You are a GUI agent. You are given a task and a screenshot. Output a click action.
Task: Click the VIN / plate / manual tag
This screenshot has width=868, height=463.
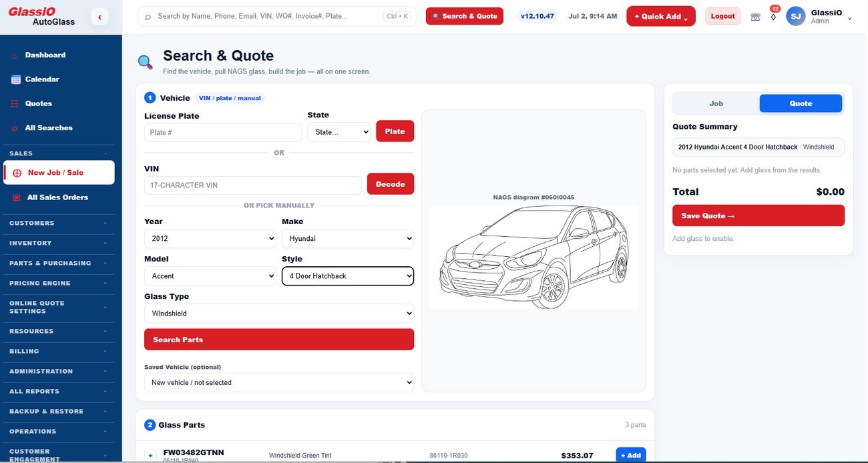[x=230, y=98]
